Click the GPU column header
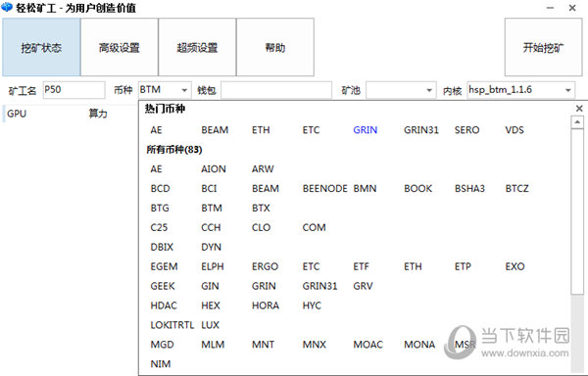Image resolution: width=588 pixels, height=376 pixels. point(17,114)
